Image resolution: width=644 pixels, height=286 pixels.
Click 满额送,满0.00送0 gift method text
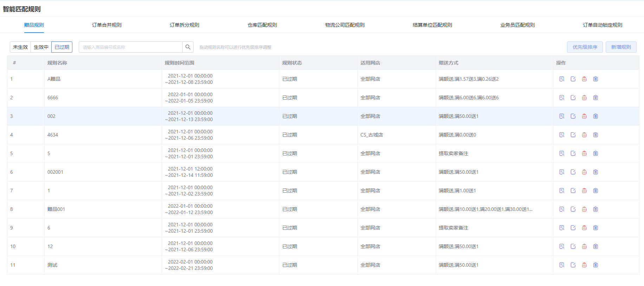point(457,135)
